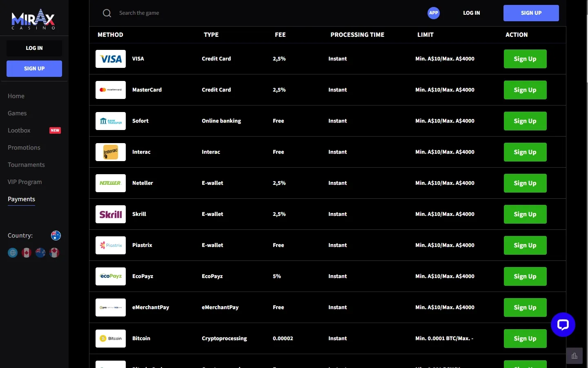The image size is (588, 368).
Task: Click 'Skrill' method name text
Action: point(139,214)
